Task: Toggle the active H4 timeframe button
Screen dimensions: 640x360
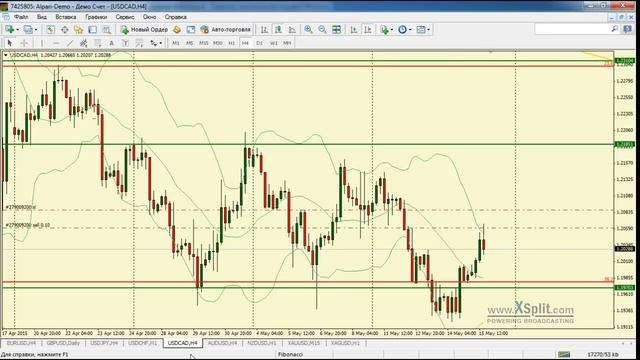Action: coord(245,43)
